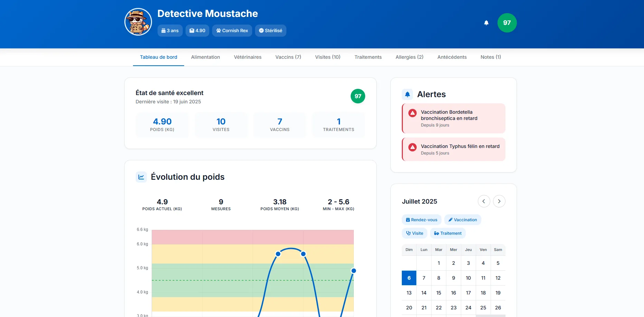Open the Vaccins (7) tab
644x317 pixels.
pyautogui.click(x=288, y=57)
